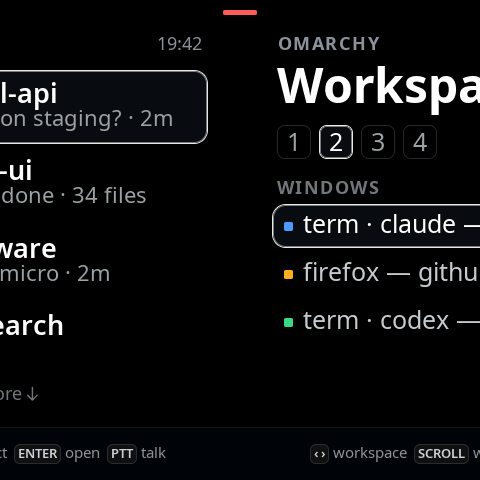
Task: Click the left-right arrows workspace key hint
Action: click(319, 454)
